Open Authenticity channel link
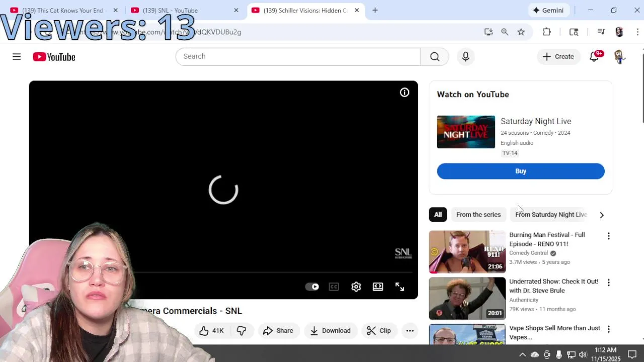Image resolution: width=644 pixels, height=362 pixels. (524, 300)
